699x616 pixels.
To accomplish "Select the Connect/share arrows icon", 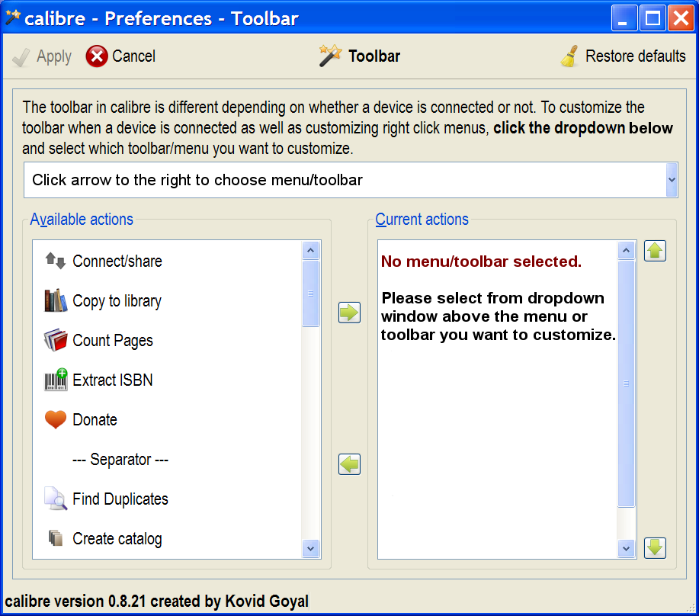I will pyautogui.click(x=56, y=261).
